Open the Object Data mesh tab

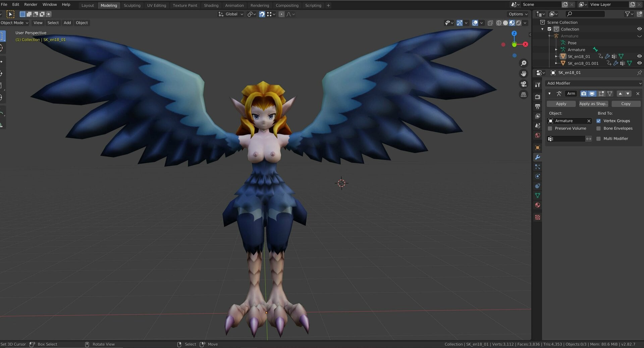pyautogui.click(x=538, y=195)
